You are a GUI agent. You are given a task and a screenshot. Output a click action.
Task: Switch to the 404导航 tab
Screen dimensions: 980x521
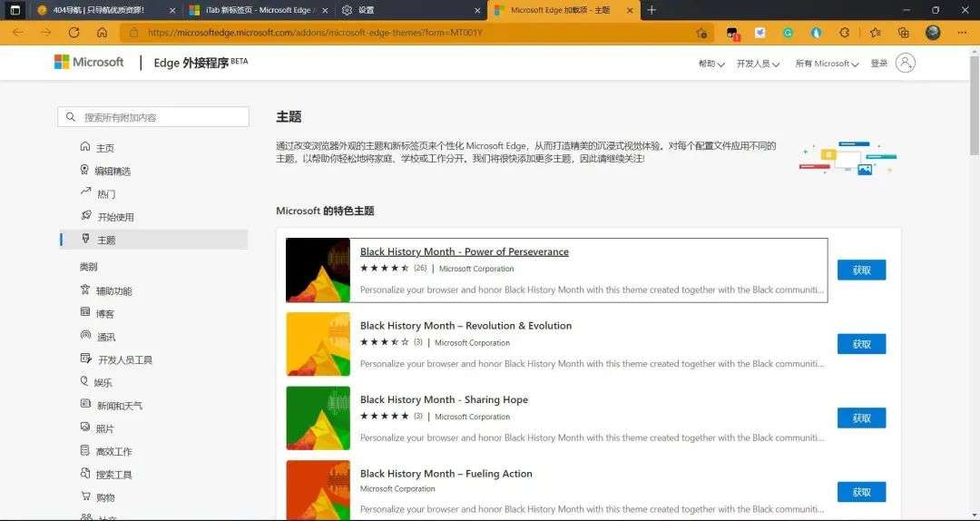(105, 10)
